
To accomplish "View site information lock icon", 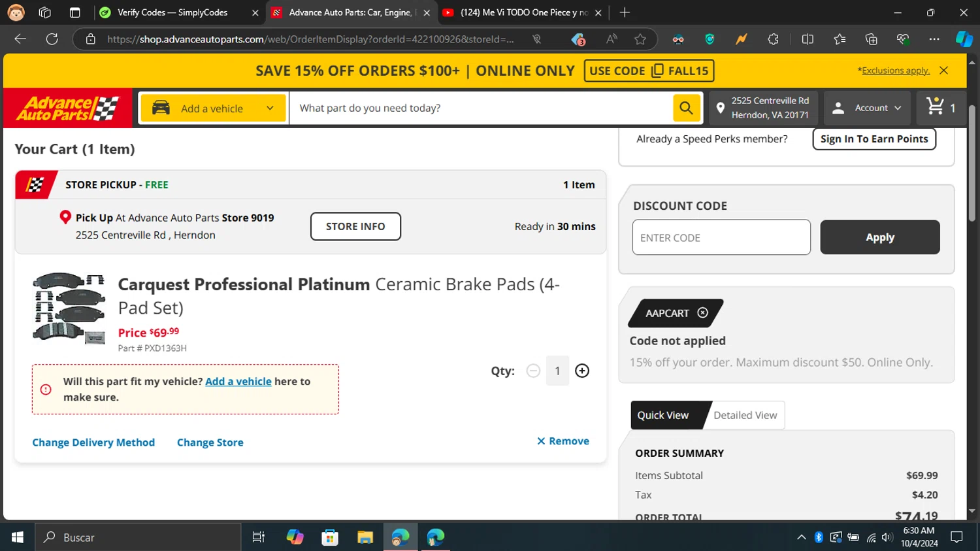I will pyautogui.click(x=91, y=39).
